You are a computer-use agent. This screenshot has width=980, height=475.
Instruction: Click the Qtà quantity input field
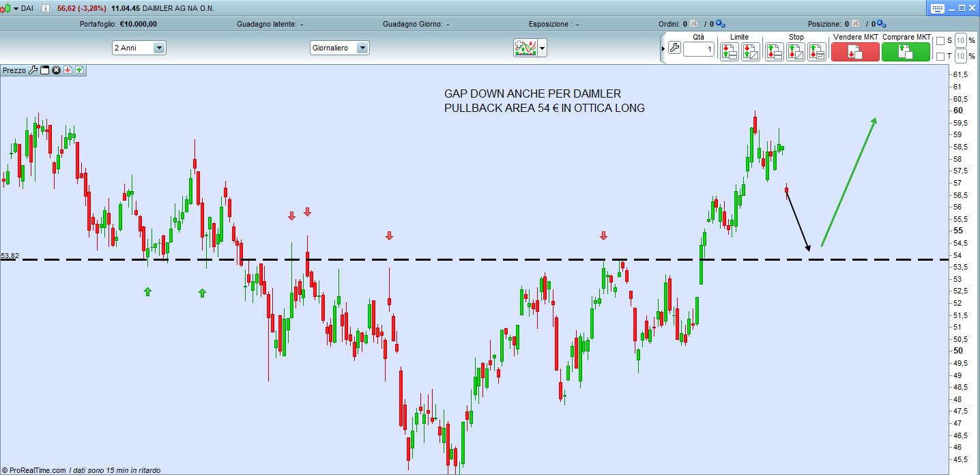(x=699, y=49)
